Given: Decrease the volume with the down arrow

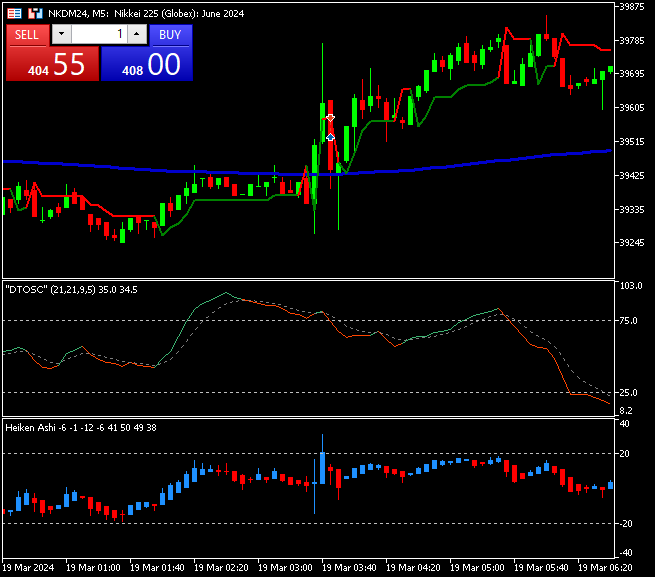Looking at the screenshot, I should coord(61,34).
